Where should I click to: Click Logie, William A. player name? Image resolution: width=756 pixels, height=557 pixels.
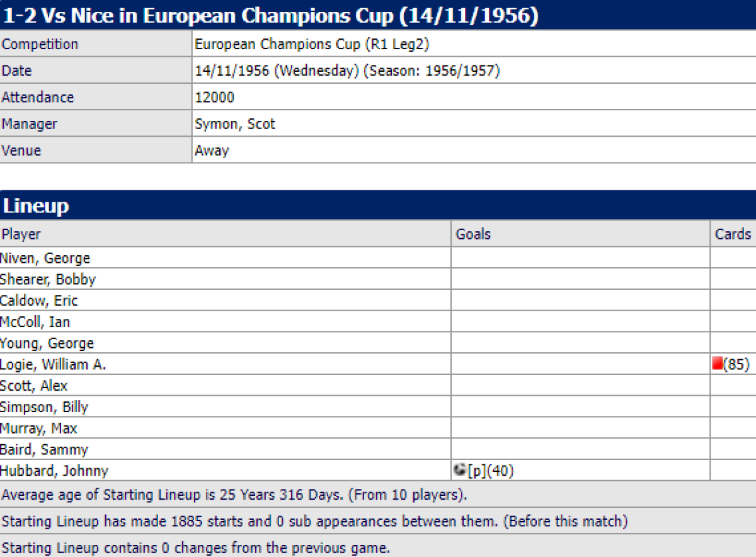tap(53, 364)
